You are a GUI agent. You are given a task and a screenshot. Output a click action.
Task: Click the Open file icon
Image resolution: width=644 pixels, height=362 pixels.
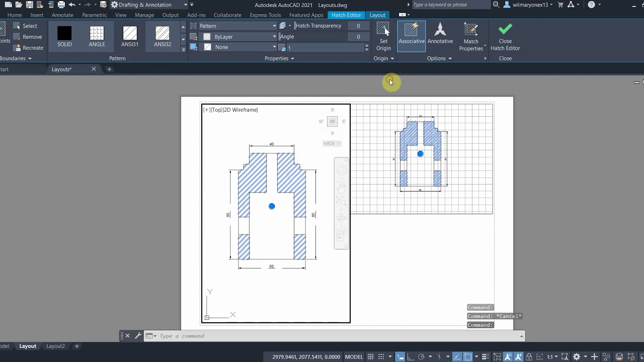click(x=19, y=5)
